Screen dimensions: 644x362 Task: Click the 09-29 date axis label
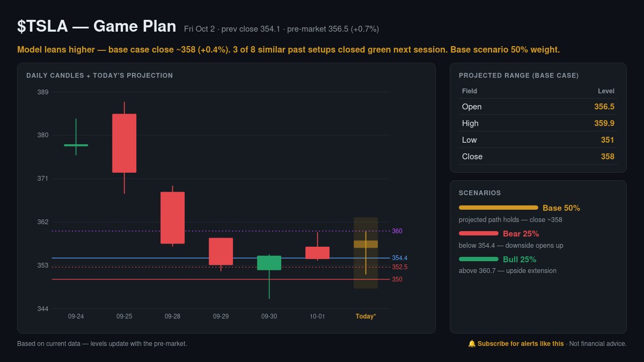click(221, 316)
